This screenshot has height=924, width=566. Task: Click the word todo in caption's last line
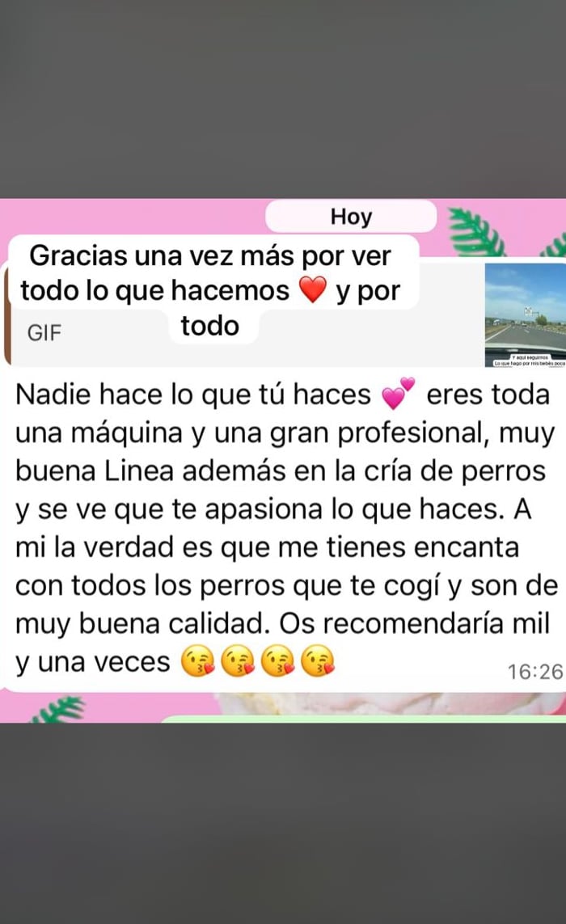click(210, 325)
